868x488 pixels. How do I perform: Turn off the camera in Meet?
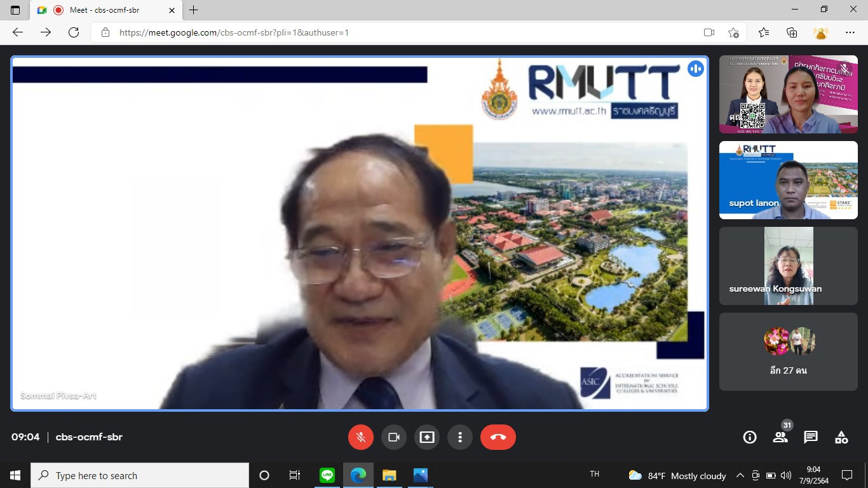[x=394, y=437]
